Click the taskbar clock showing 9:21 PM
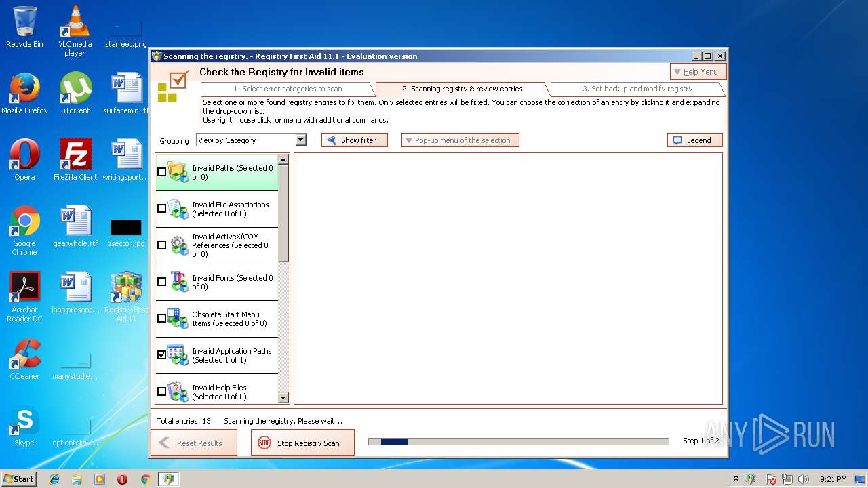Screen dimensions: 868x488 tap(833, 479)
